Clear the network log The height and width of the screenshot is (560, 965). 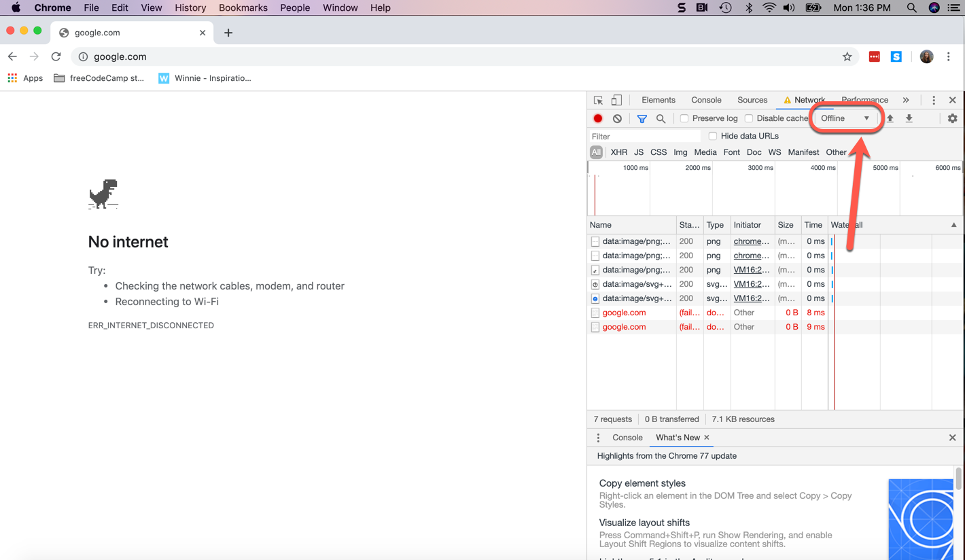coord(617,118)
